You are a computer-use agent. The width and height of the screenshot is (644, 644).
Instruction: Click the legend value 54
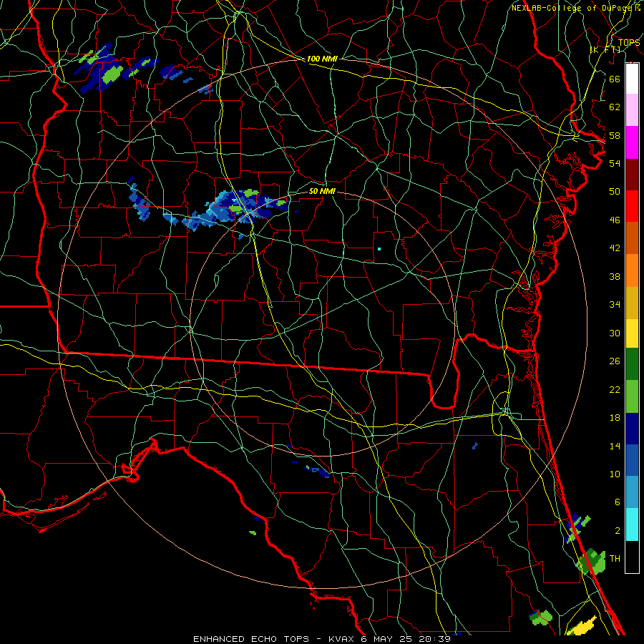click(615, 163)
